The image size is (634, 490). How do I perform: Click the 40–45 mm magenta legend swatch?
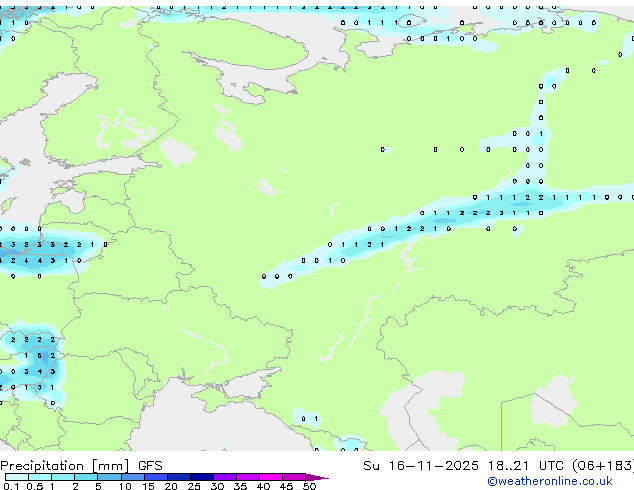[x=271, y=477]
